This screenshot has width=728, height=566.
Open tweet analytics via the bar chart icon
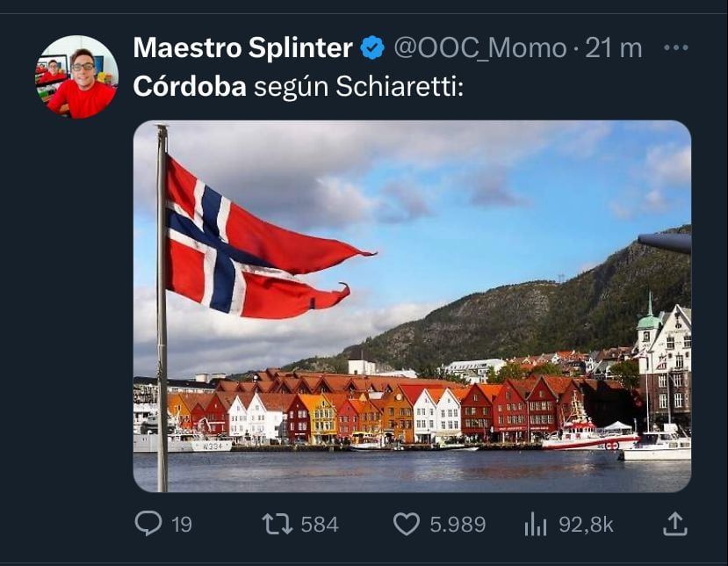[x=535, y=523]
